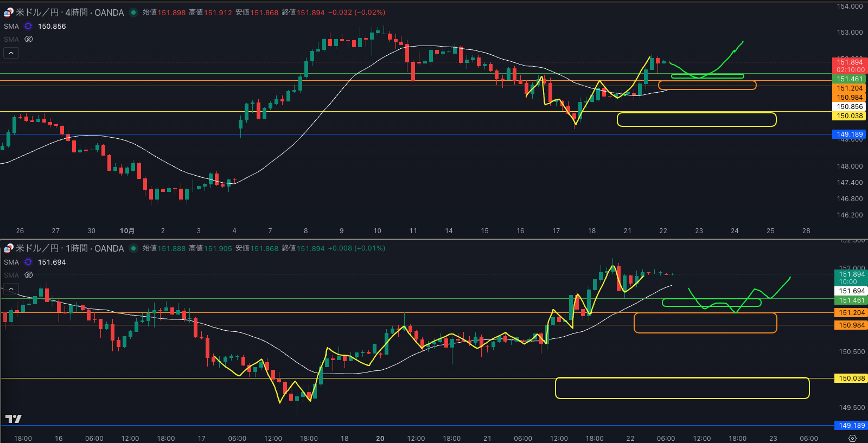Show the hidden SMA on 4-hour chart
This screenshot has width=868, height=443.
(x=29, y=39)
